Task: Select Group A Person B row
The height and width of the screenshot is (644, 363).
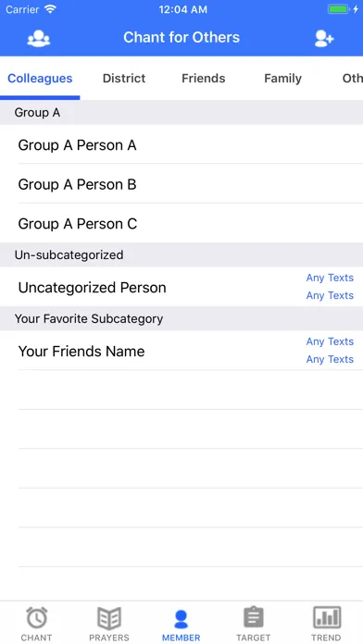Action: click(181, 184)
